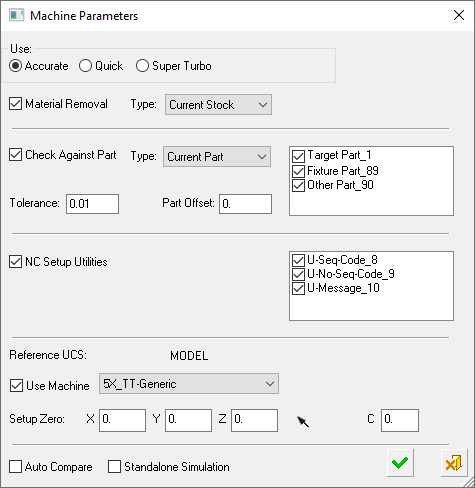The width and height of the screenshot is (475, 488).
Task: Toggle Check Against Part checkbox
Action: (15, 155)
